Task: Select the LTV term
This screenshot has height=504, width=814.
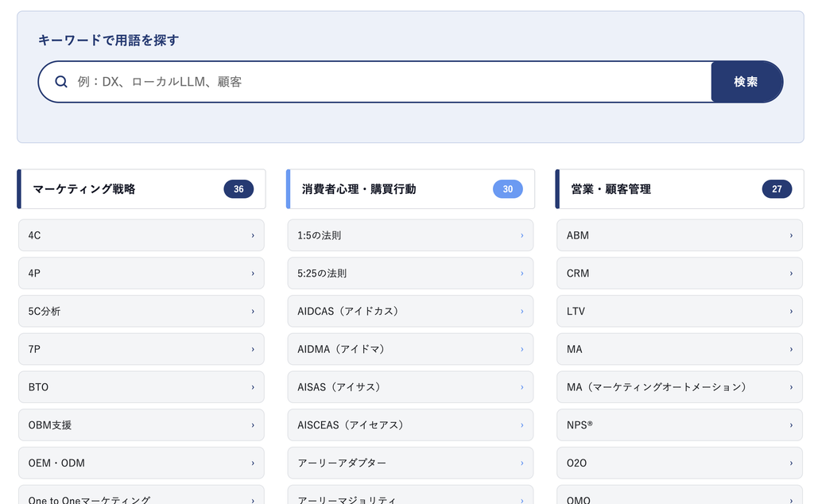Action: click(680, 311)
